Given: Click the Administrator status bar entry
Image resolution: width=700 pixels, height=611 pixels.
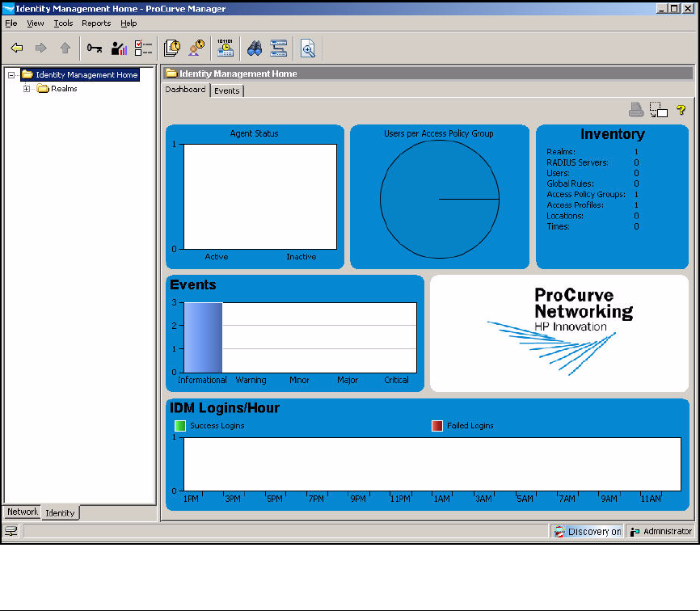Looking at the screenshot, I should click(x=661, y=531).
